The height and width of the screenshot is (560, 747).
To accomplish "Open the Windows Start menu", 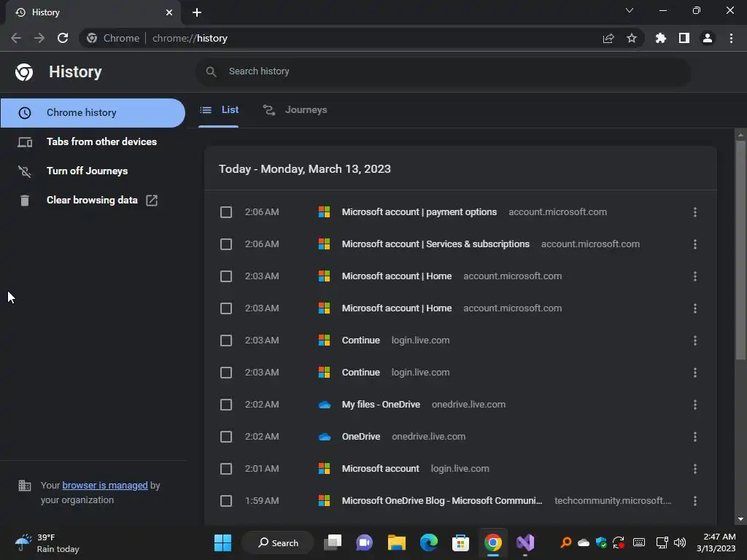I will pos(222,542).
